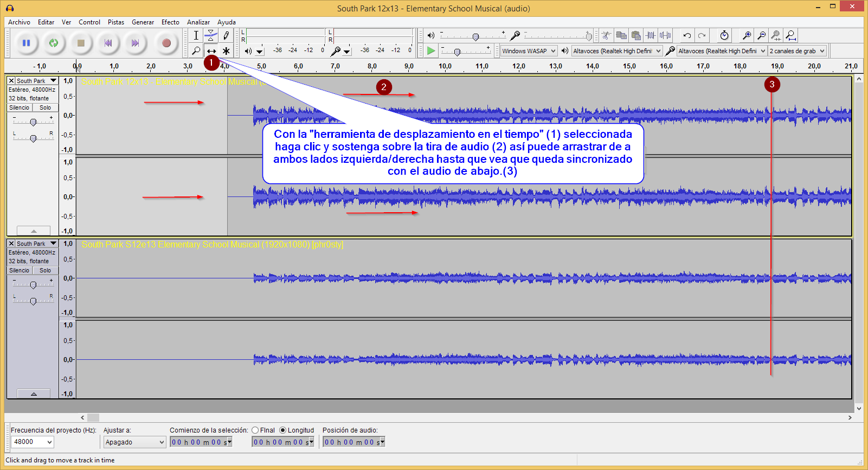868x470 pixels.
Task: Select the Selection (I-beam) tool
Action: (x=196, y=36)
